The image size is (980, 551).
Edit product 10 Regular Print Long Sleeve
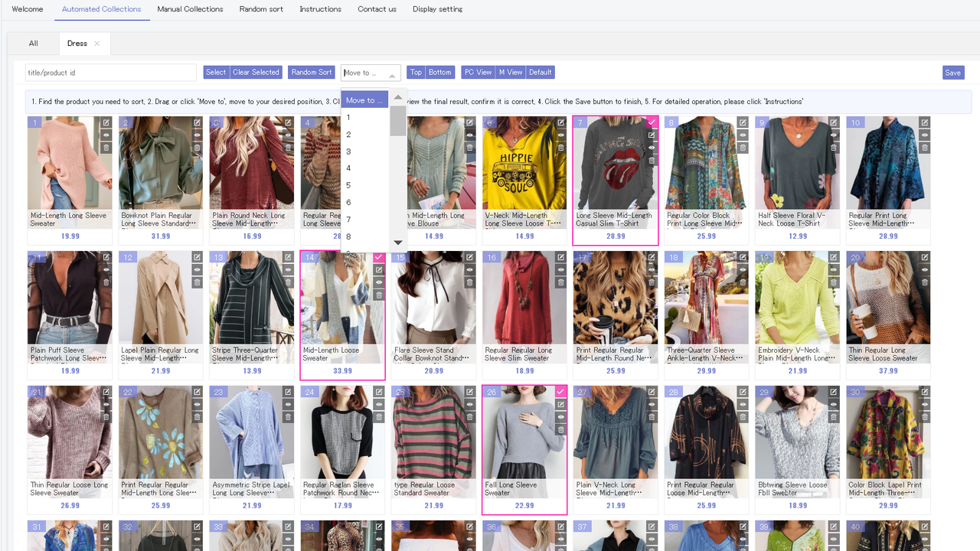[x=925, y=122]
